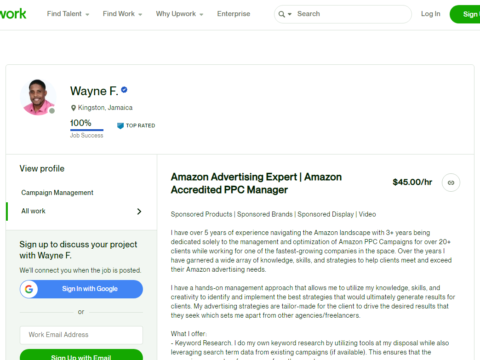The image size is (480, 360).
Task: Click the verified badge beside Wayne F.
Action: click(124, 90)
